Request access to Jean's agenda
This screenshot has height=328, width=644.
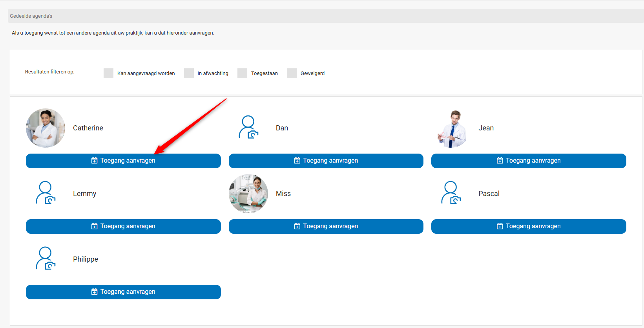529,161
